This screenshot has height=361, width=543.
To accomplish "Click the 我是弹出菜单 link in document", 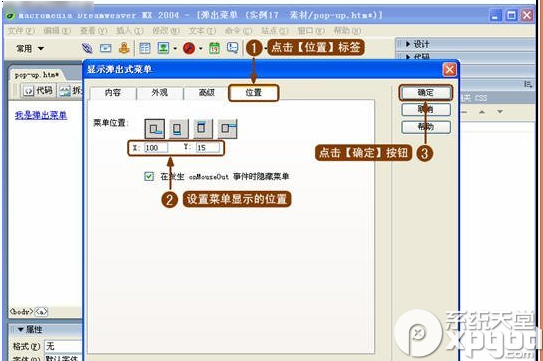I will pyautogui.click(x=41, y=115).
